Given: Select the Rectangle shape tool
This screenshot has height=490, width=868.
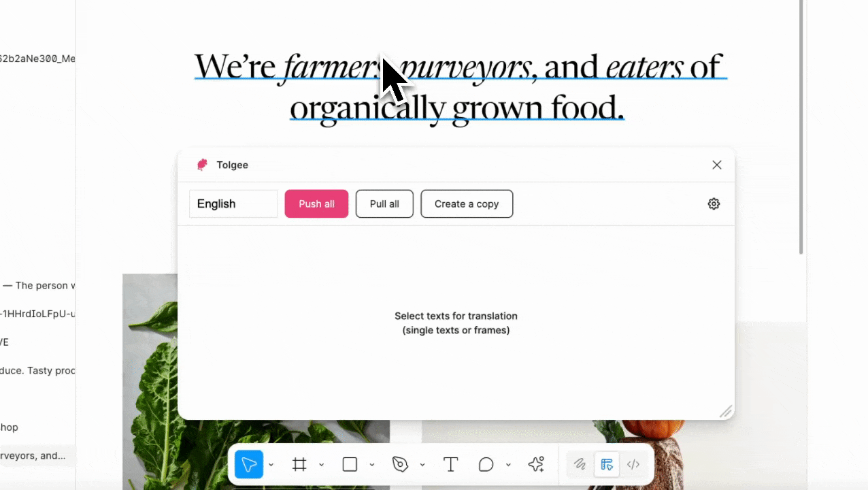Looking at the screenshot, I should tap(350, 465).
